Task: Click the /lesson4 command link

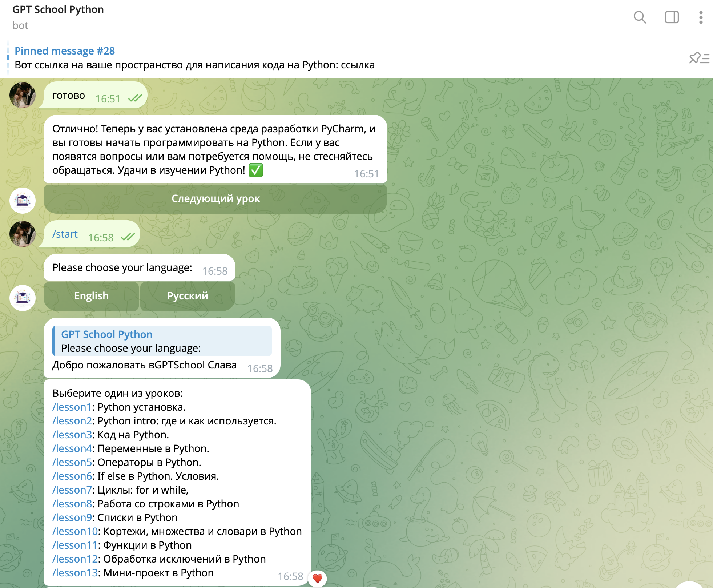Action: (72, 448)
